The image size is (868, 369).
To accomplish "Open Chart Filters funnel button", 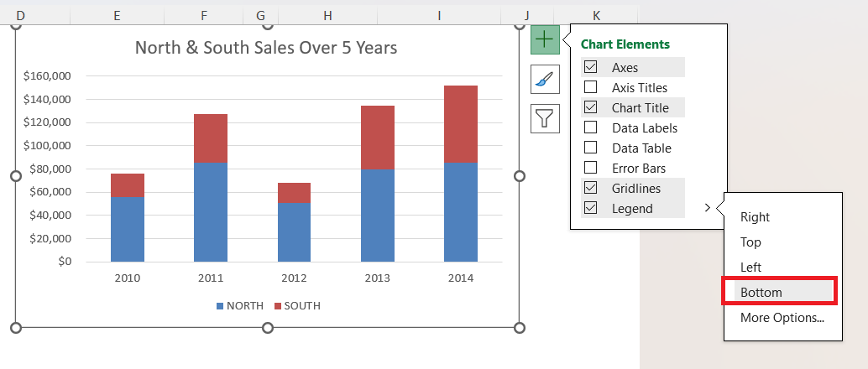I will (545, 118).
